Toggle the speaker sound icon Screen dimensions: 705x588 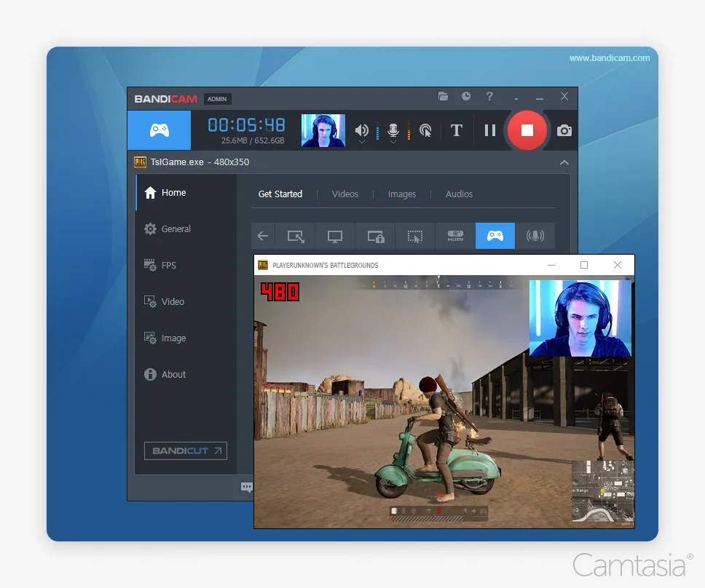[361, 130]
